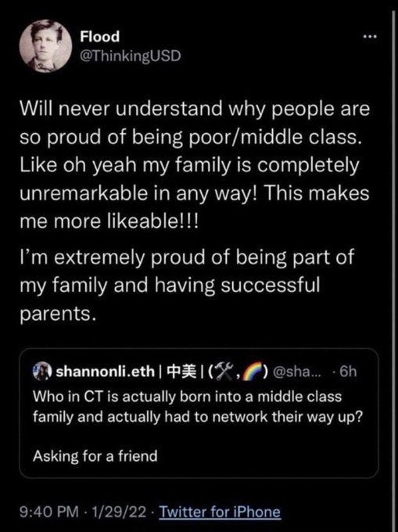Click the "Who in CT" quoted text
The height and width of the screenshot is (532, 398).
click(x=198, y=407)
